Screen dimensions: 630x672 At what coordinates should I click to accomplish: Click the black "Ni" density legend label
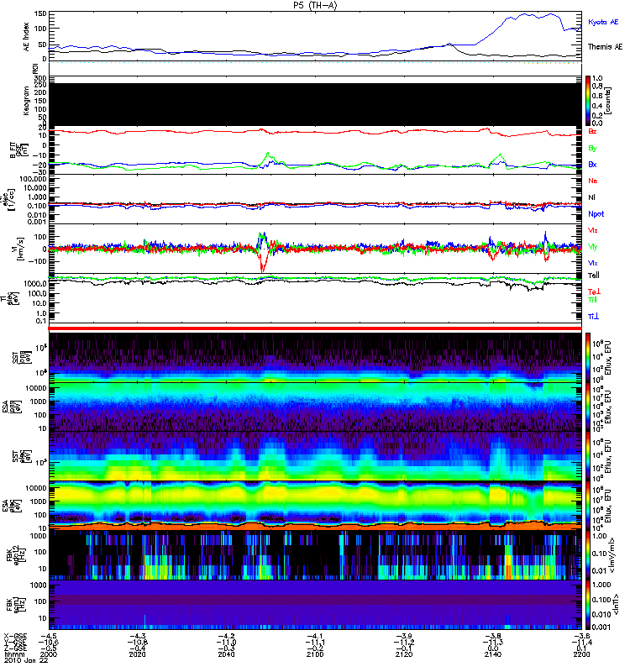point(592,197)
